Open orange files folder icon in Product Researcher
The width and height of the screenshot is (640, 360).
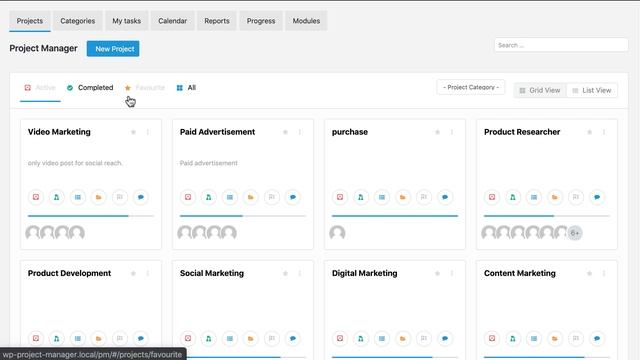click(x=555, y=197)
